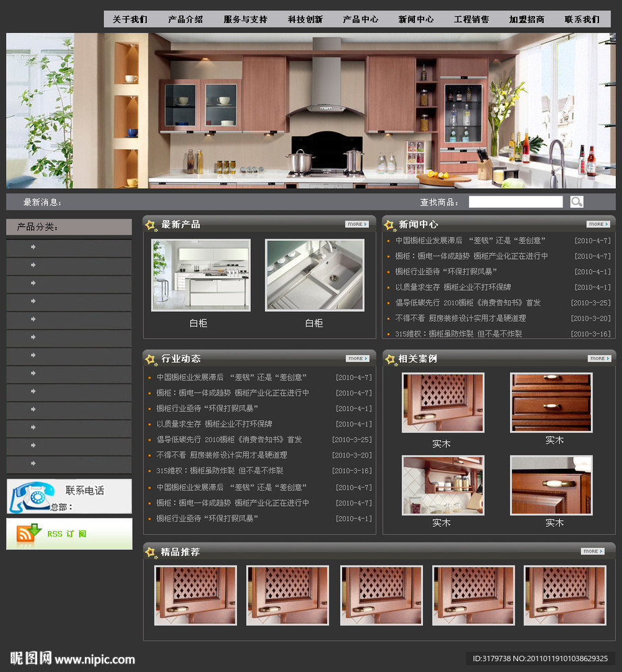The height and width of the screenshot is (672, 622).
Task: Focus the 查找商品 search input field
Action: coord(515,202)
